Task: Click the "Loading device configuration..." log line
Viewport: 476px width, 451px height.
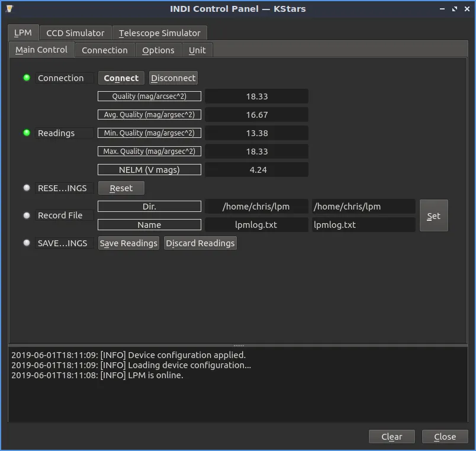Action: tap(131, 365)
